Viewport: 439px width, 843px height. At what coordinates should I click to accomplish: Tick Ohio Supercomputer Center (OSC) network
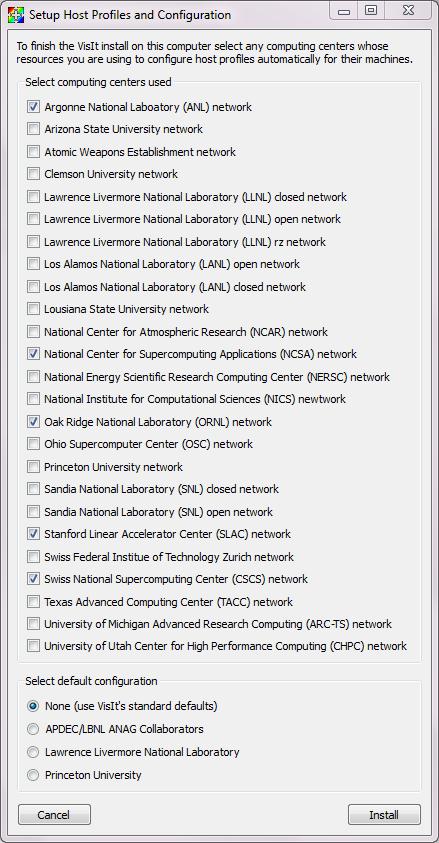(34, 444)
